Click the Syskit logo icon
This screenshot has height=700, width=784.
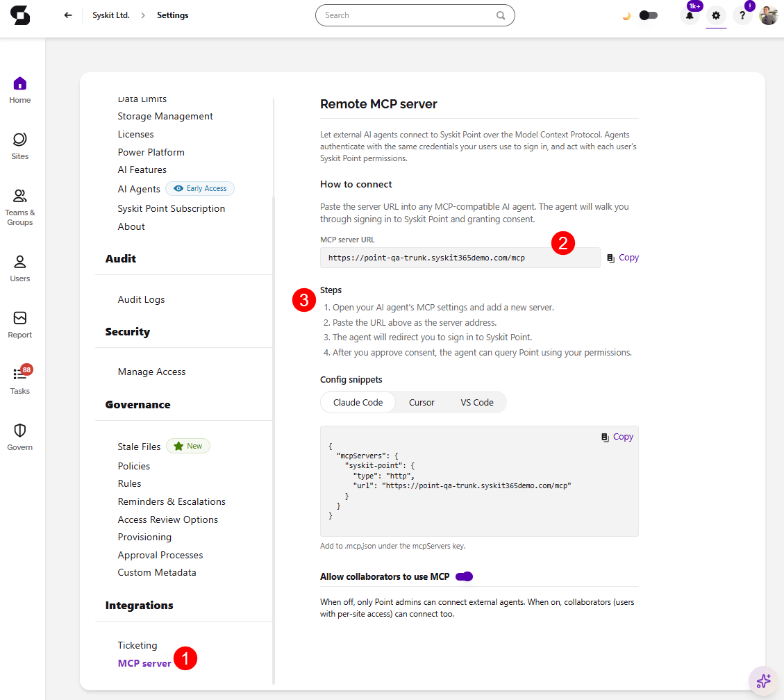tap(20, 15)
